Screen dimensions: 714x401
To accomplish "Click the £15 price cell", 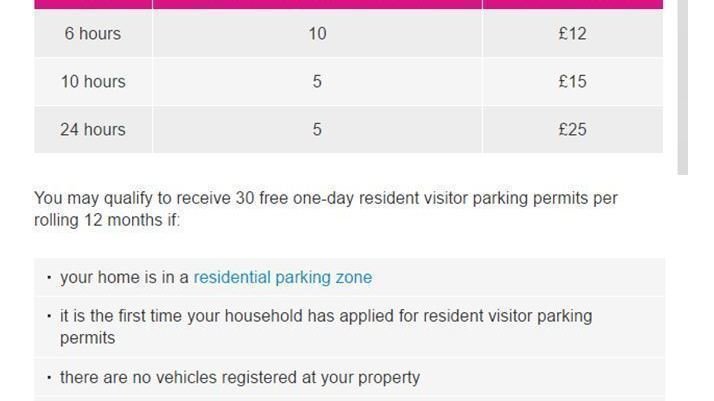I will (572, 81).
